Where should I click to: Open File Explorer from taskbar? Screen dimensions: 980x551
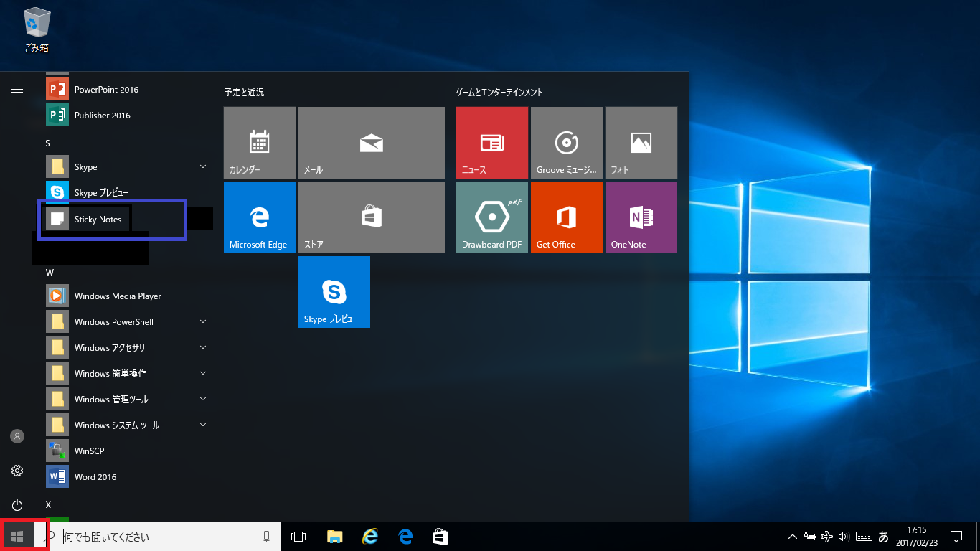click(334, 537)
